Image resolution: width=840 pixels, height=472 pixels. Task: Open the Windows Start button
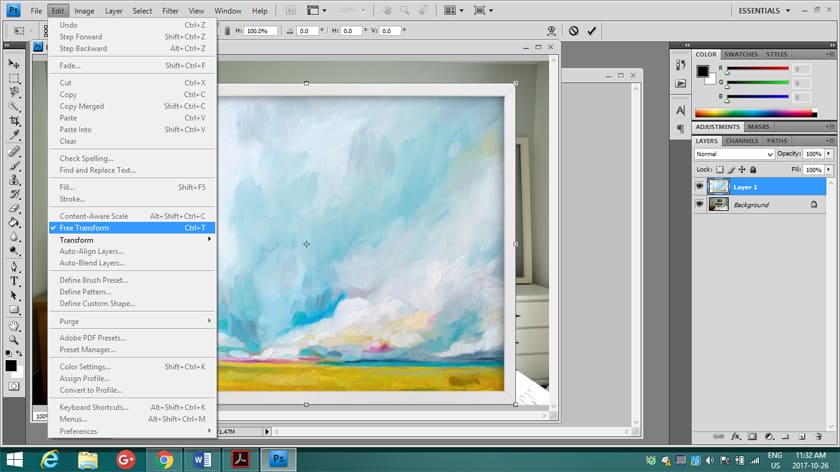(14, 460)
